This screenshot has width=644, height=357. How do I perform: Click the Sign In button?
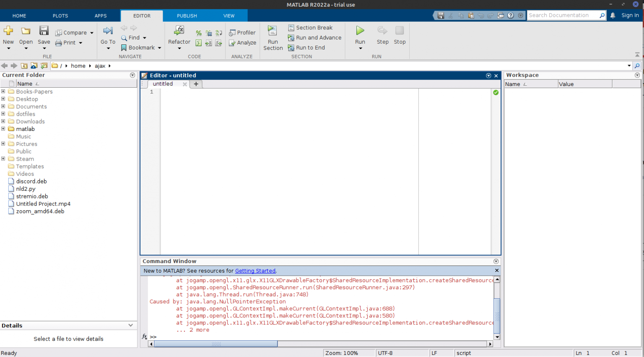[x=630, y=16]
